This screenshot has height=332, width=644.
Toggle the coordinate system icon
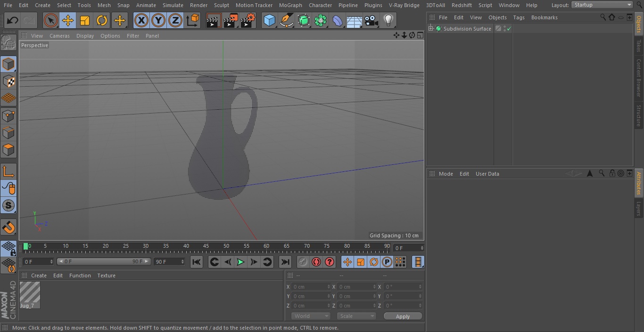pos(193,20)
